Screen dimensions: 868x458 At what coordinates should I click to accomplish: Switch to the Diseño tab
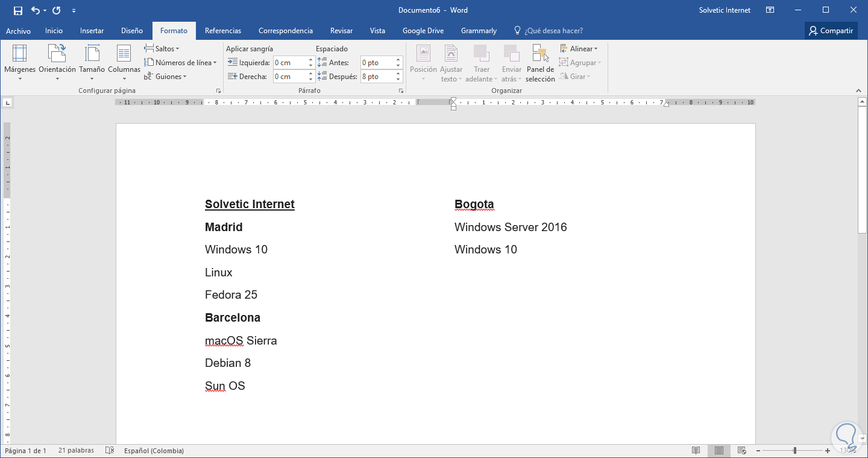[x=132, y=31]
